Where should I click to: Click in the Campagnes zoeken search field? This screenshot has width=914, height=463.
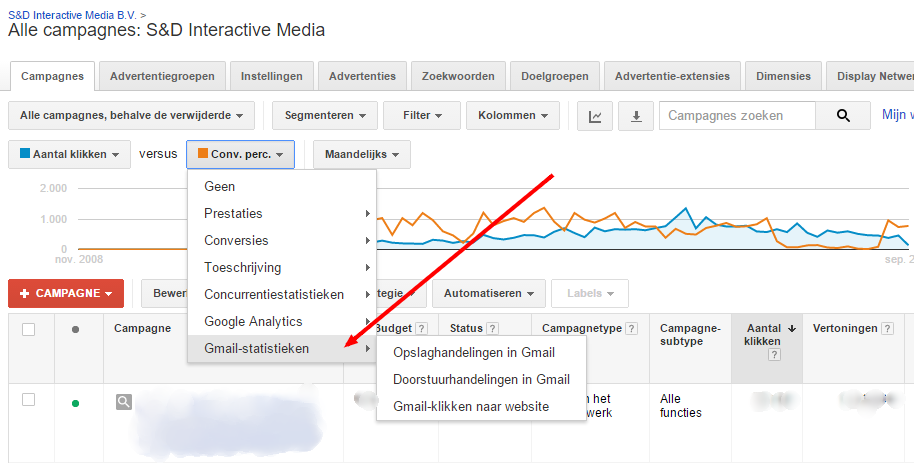click(737, 115)
